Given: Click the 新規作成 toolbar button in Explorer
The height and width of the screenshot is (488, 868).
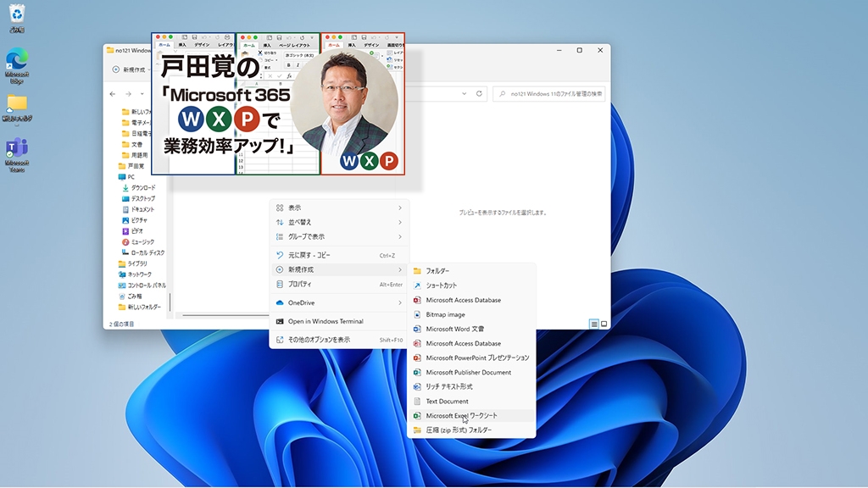Looking at the screenshot, I should [130, 69].
